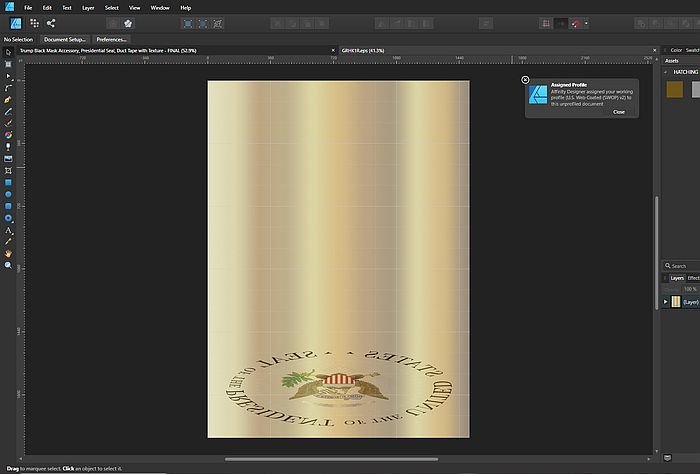The height and width of the screenshot is (474, 700).
Task: Open the Assets panel tab
Action: click(672, 61)
